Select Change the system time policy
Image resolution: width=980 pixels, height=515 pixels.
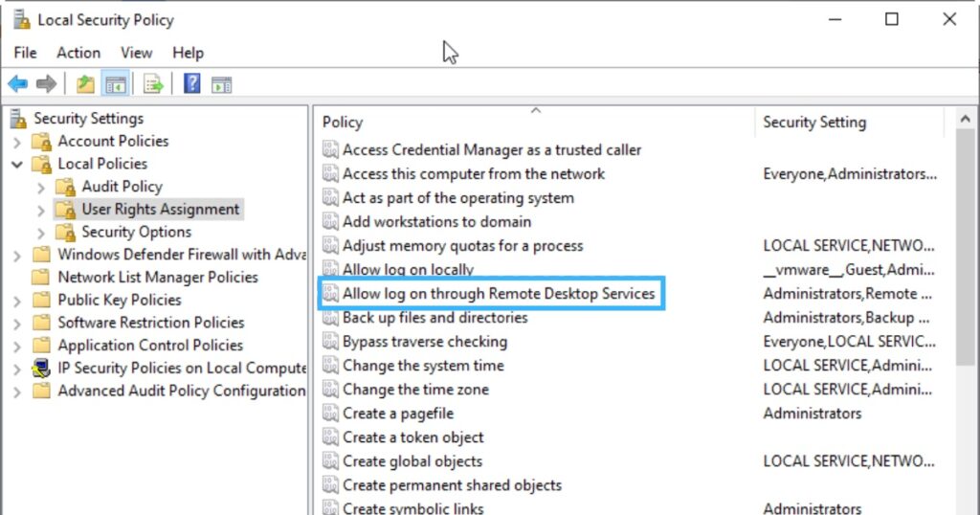[x=423, y=365]
